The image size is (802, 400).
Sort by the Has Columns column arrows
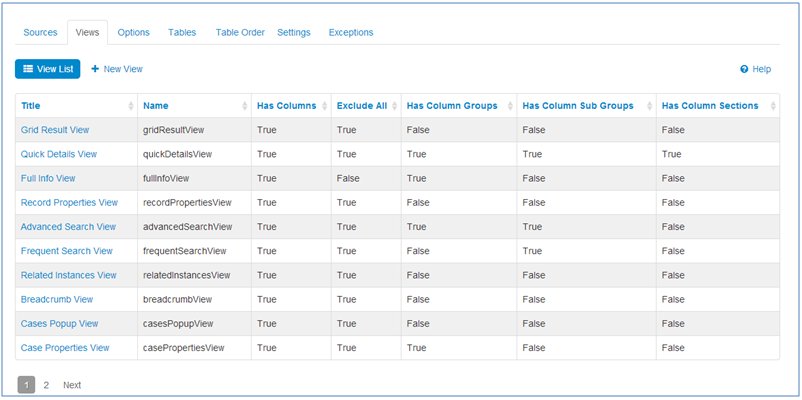tap(325, 106)
